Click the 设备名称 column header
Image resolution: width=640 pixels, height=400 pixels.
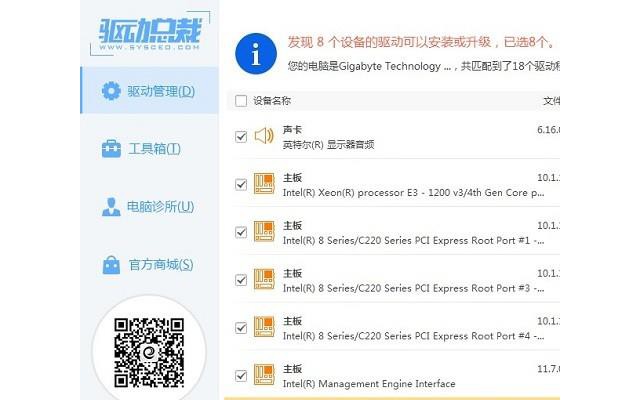pos(272,101)
